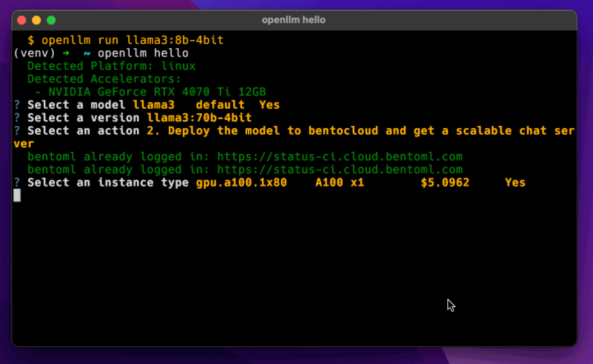Viewport: 593px width, 364px height.
Task: Click the question mark before Select a version
Action: coord(17,118)
